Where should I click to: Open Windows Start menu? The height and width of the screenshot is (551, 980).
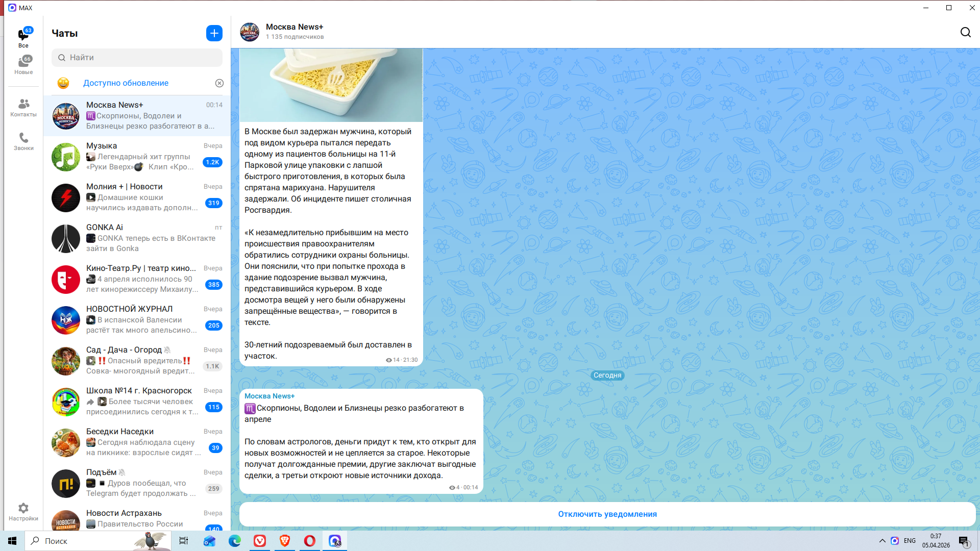pyautogui.click(x=12, y=541)
